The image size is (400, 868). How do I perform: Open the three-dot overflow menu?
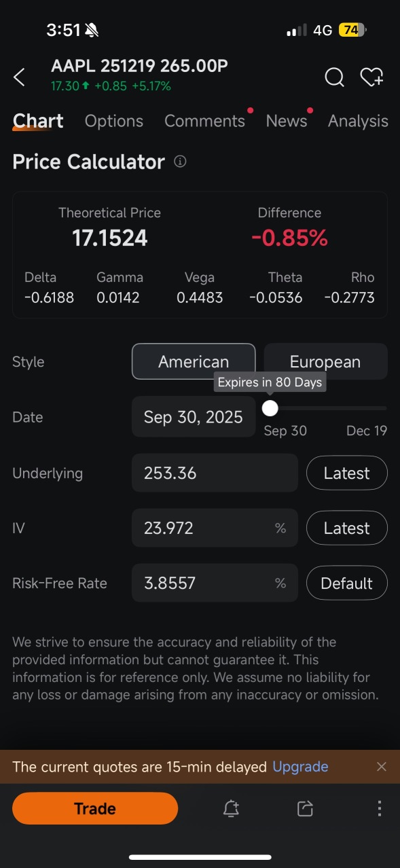[379, 808]
